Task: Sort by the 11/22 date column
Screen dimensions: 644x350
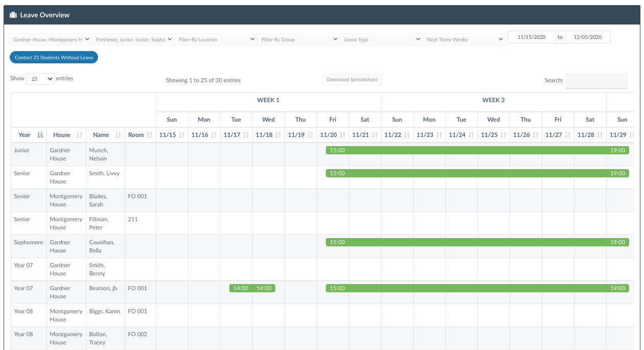Action: tap(397, 135)
